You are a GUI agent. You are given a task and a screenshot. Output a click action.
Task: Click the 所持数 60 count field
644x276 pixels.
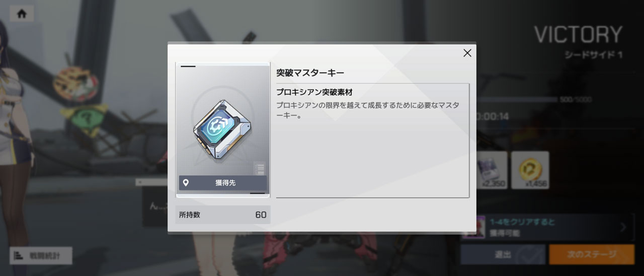click(x=223, y=215)
